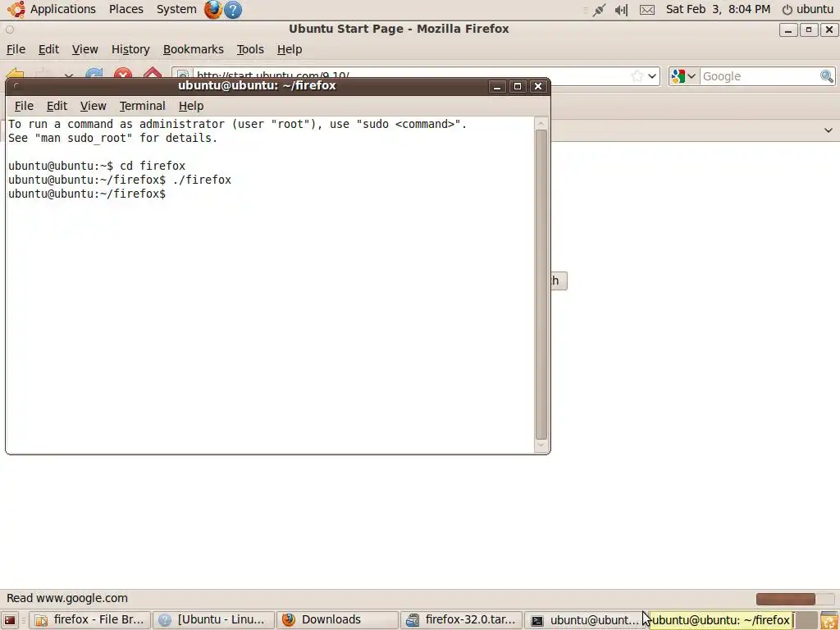The height and width of the screenshot is (630, 840).
Task: Switch to the Downloads taskbar window
Action: pyautogui.click(x=337, y=620)
